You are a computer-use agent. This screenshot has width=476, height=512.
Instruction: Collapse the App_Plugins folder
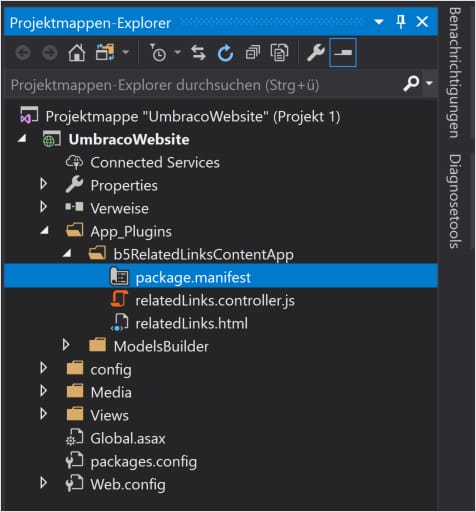(x=44, y=230)
